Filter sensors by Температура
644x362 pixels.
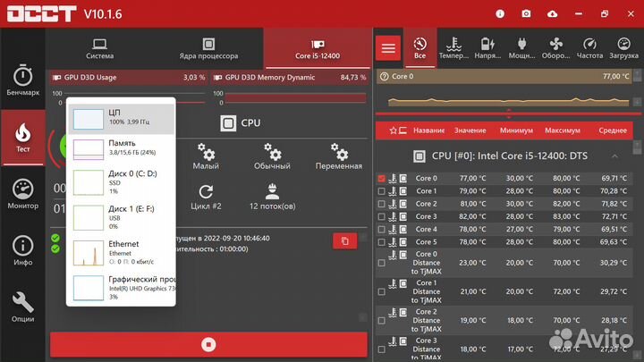(x=453, y=48)
